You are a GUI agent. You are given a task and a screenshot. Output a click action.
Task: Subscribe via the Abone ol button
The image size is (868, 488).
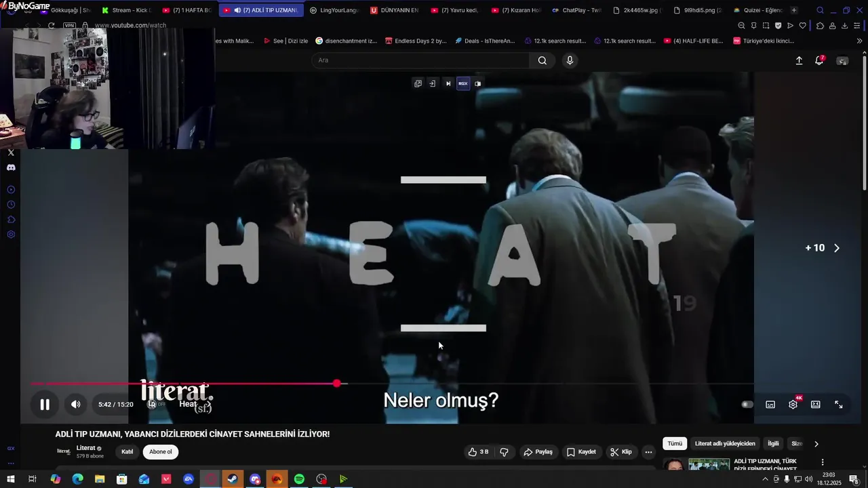click(161, 452)
